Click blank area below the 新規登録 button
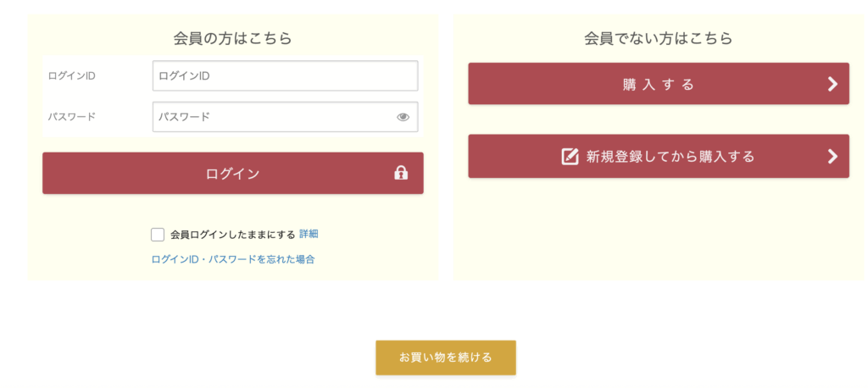Screen dimensions: 868x388 659,229
